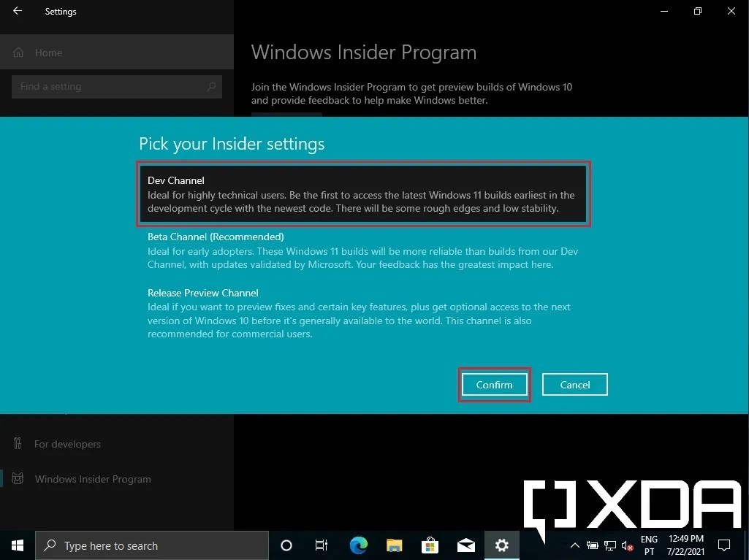Check battery status from the tray
This screenshot has width=749, height=560.
tap(592, 545)
